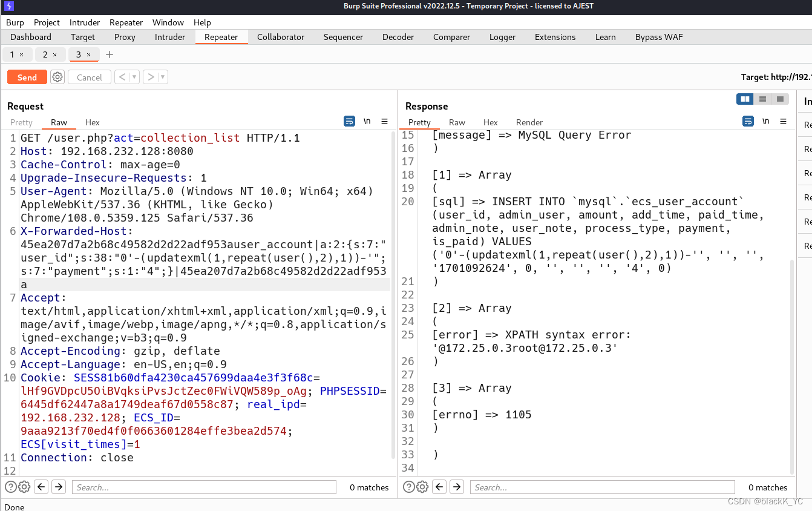Select top-bottom layout view
The width and height of the screenshot is (812, 511).
coord(762,99)
